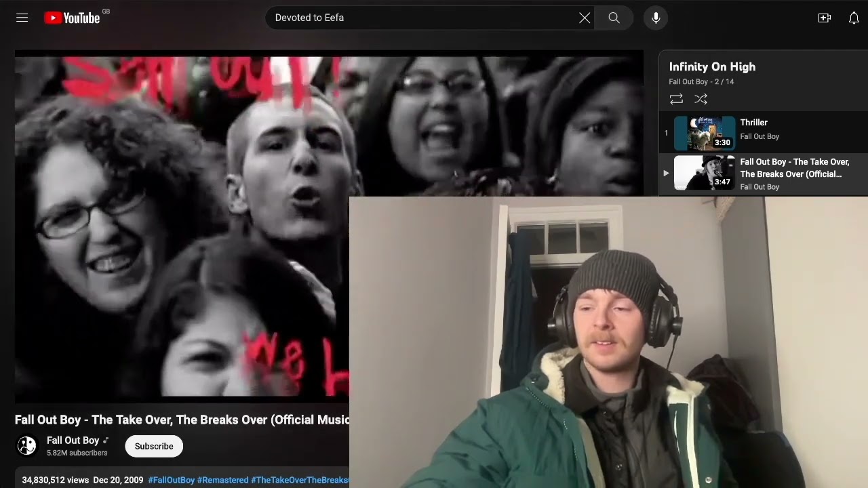Select The Take Over, The Breaks Over playlist title
The image size is (868, 488).
tap(794, 168)
